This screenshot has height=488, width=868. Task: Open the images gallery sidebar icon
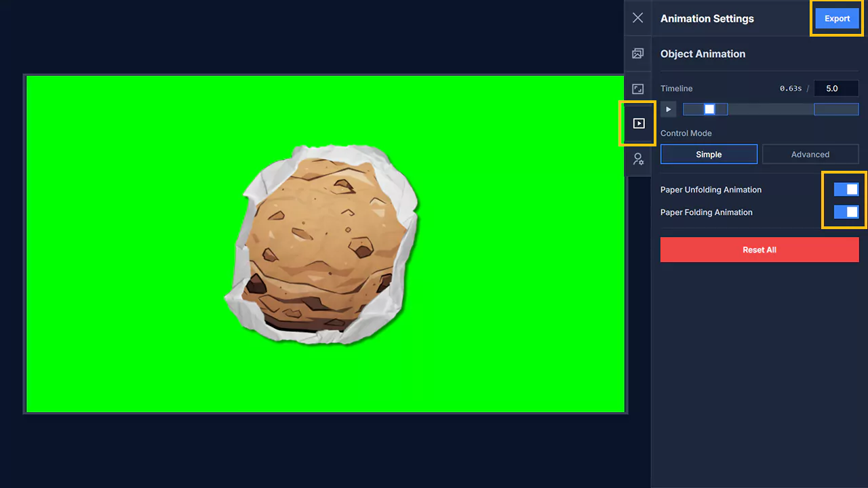click(637, 54)
